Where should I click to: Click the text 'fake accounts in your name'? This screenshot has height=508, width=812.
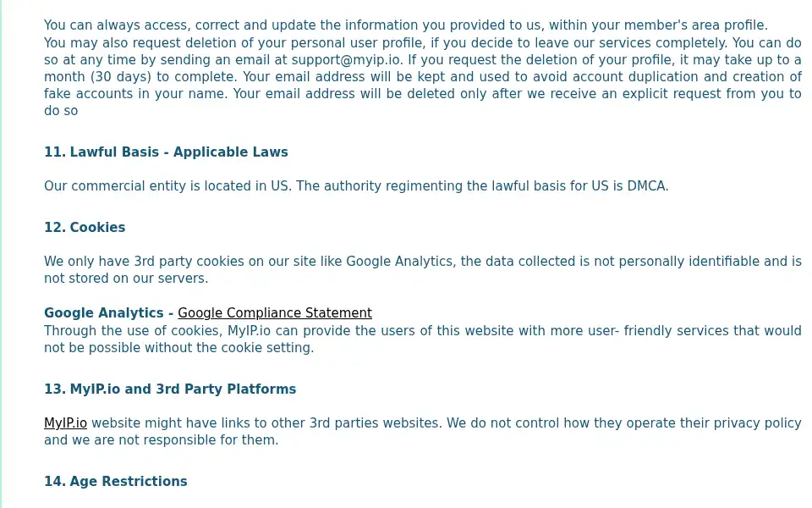(135, 94)
